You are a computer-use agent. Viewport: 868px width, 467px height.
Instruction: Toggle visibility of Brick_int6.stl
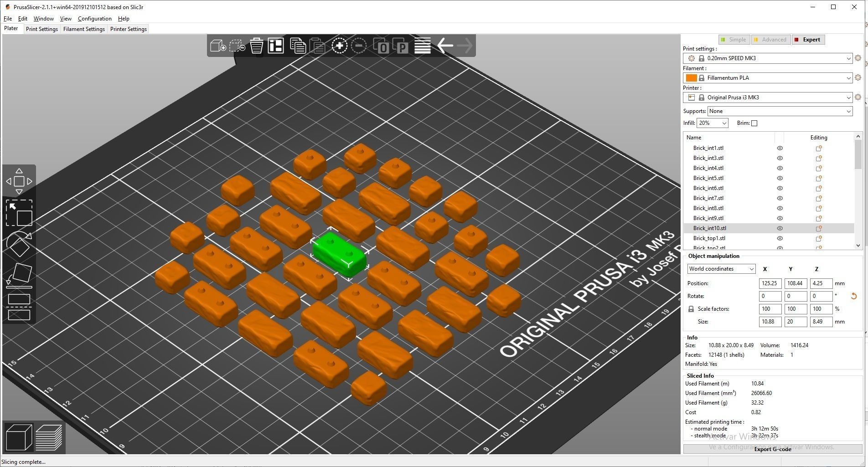(780, 188)
